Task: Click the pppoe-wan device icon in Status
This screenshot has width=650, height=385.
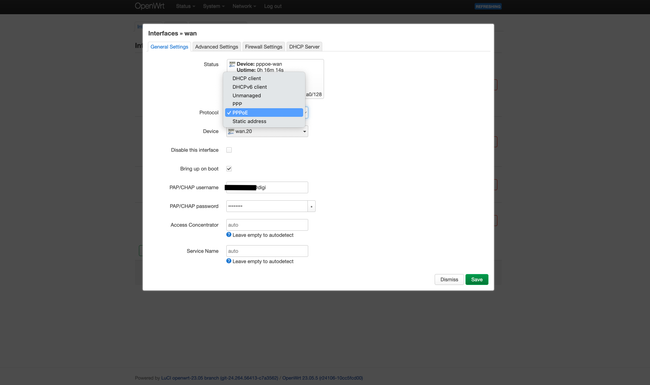Action: (x=232, y=64)
